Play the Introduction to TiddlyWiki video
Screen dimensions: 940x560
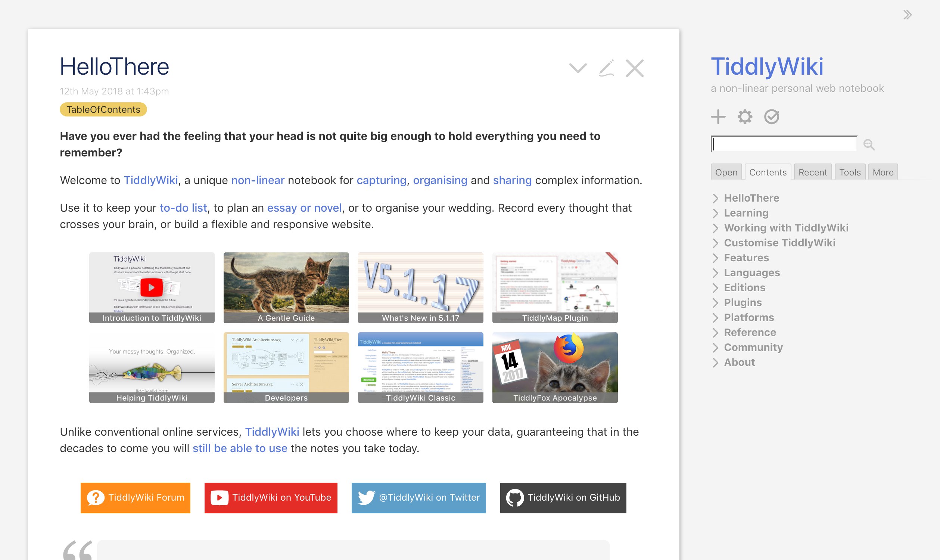tap(151, 287)
